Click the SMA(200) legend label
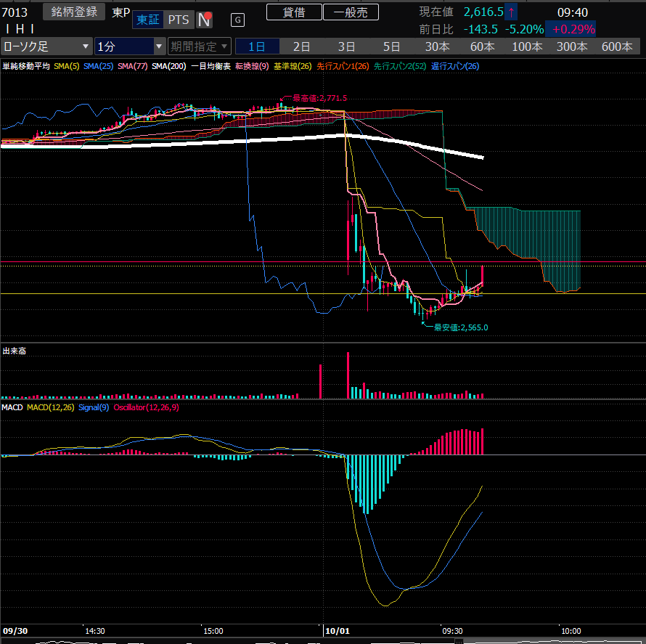The height and width of the screenshot is (644, 646). 168,66
